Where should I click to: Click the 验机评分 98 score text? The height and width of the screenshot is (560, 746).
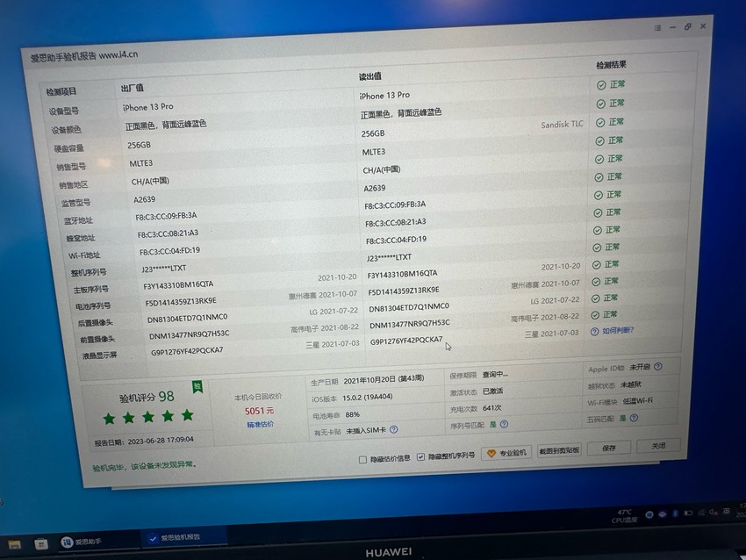pyautogui.click(x=147, y=398)
